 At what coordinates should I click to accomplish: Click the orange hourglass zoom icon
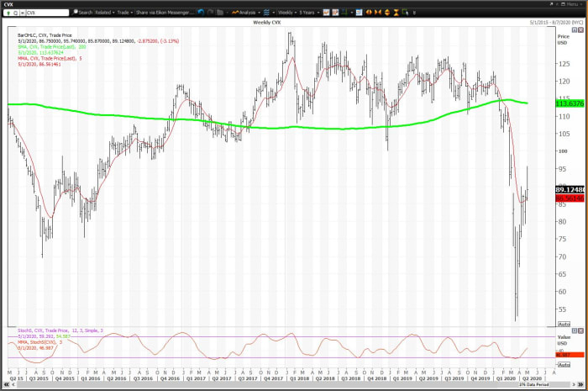[396, 13]
